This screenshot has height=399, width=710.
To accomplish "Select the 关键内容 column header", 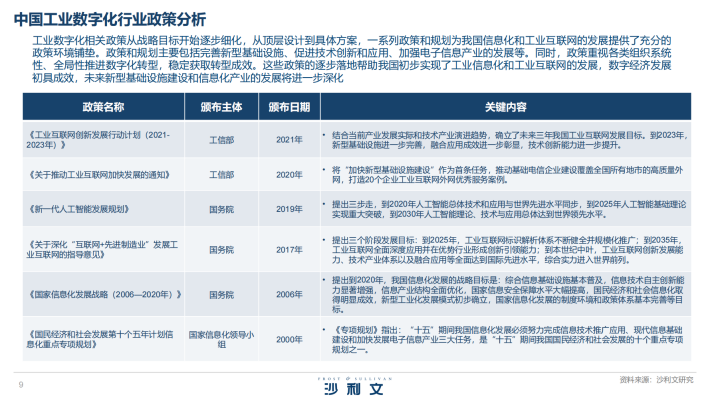I will [x=506, y=107].
